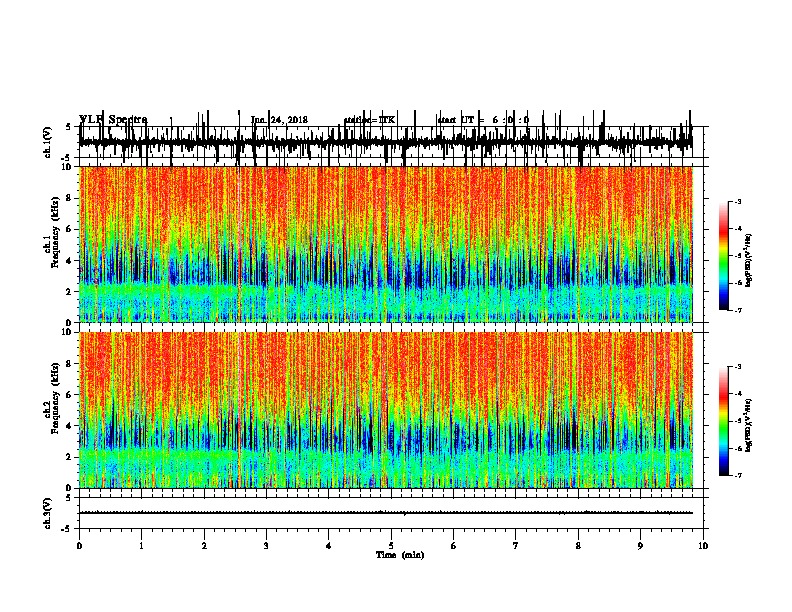Click the "10" kHz tick atop ch.2 spectrogram
Image resolution: width=792 pixels, height=612 pixels.
point(68,332)
